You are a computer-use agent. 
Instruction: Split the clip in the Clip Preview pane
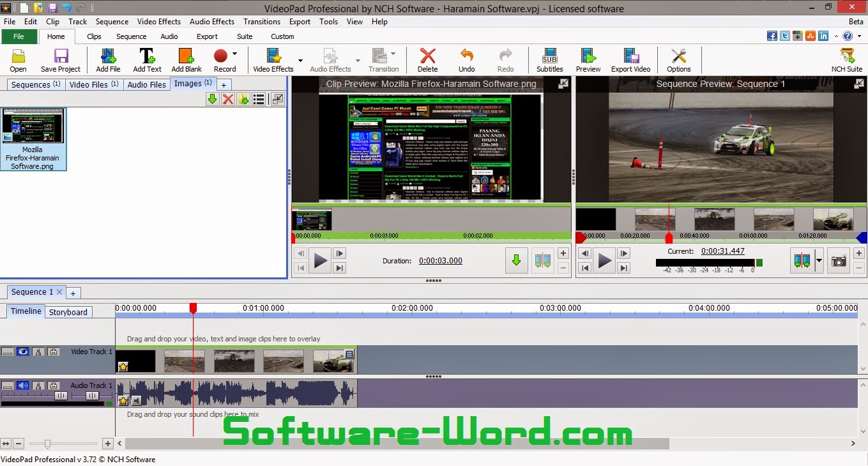pos(543,261)
